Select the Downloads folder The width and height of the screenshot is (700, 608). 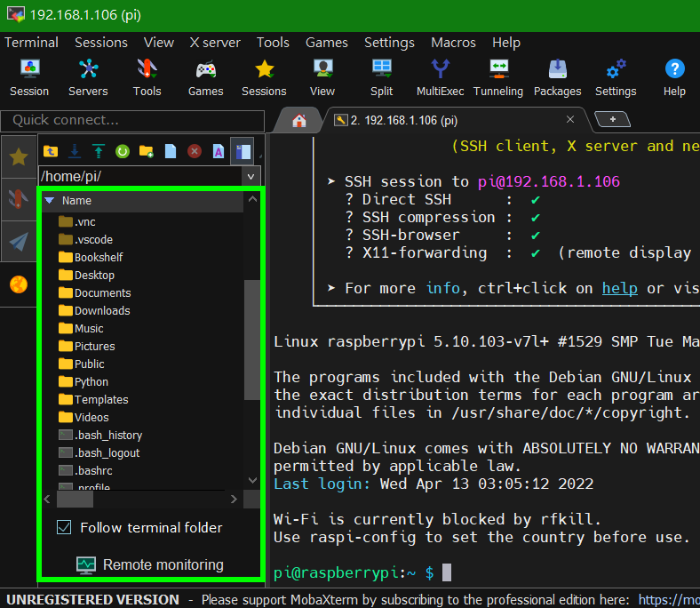click(94, 310)
